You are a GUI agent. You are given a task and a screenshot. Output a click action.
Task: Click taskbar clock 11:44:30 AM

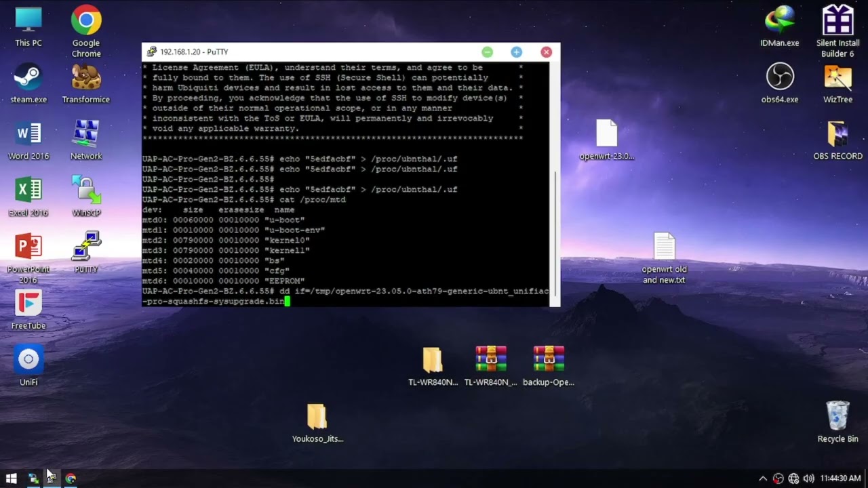[840, 479]
